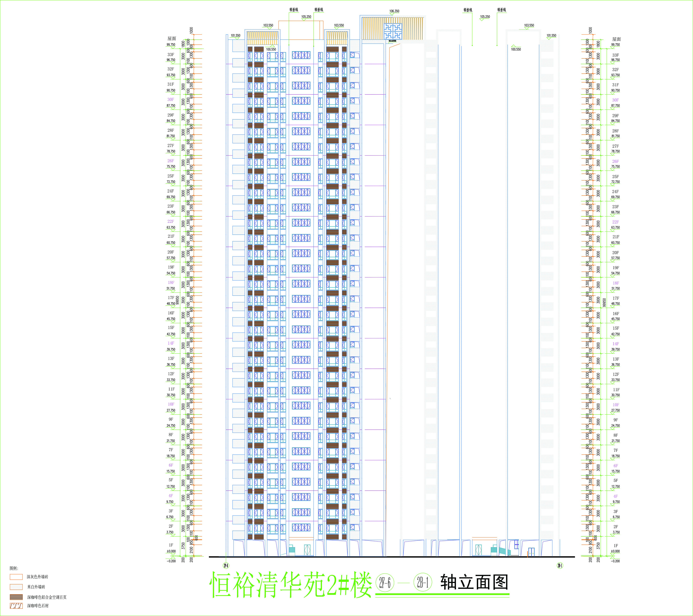Select the 深咖啡色铝合金空调百页 legend label

47,597
